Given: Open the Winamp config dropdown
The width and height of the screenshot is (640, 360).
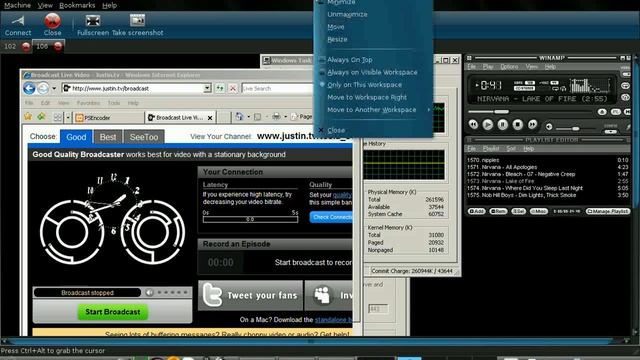Looking at the screenshot, I should pos(611,132).
